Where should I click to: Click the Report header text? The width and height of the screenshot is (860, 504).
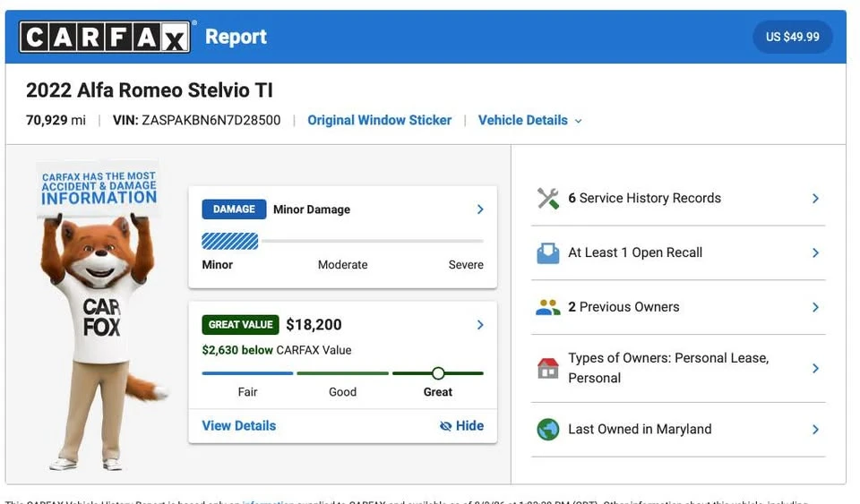236,37
